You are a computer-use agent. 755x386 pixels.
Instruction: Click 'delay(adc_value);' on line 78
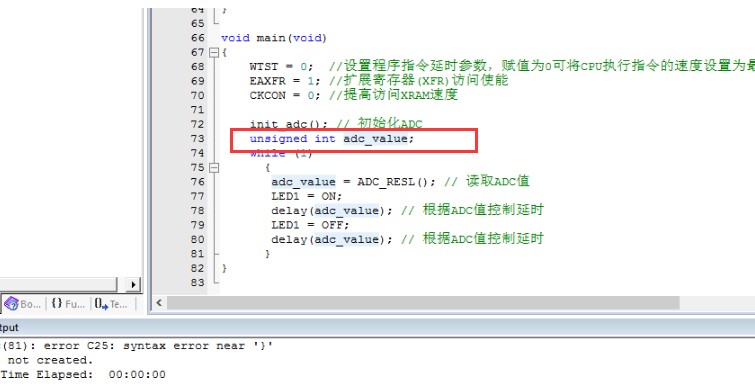coord(332,211)
